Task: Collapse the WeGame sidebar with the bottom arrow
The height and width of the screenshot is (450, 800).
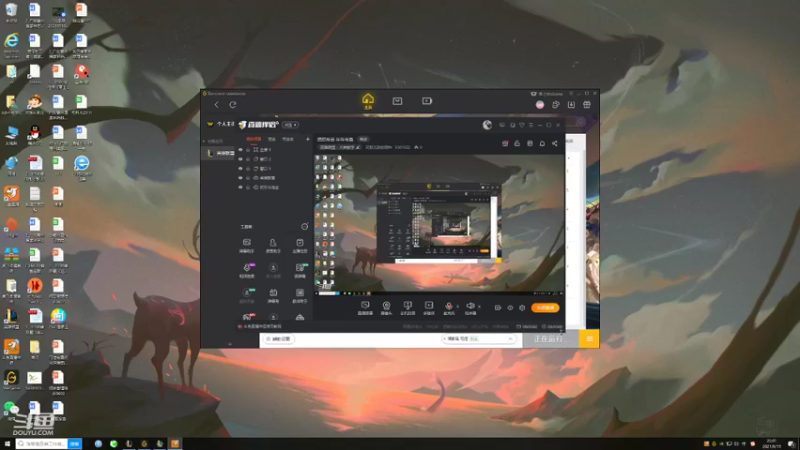Action: (x=230, y=344)
